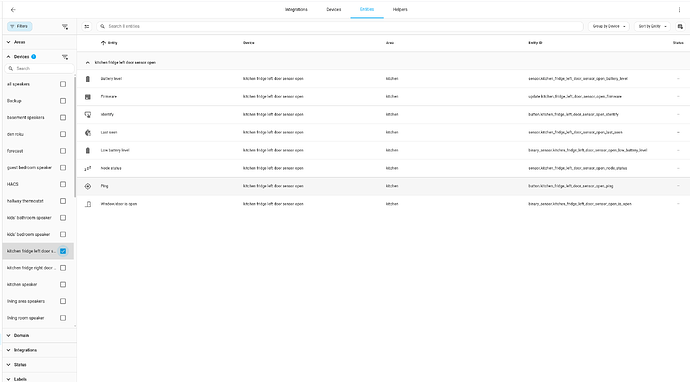690x382 pixels.
Task: Check the Forecast checkbox
Action: tap(63, 151)
